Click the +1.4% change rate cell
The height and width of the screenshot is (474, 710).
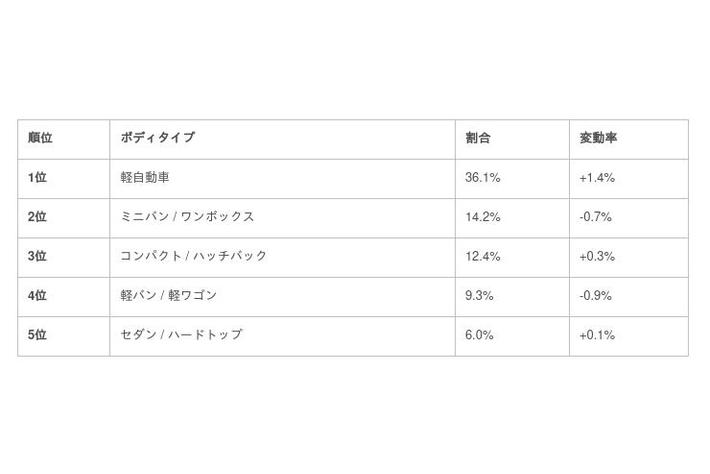(x=596, y=178)
